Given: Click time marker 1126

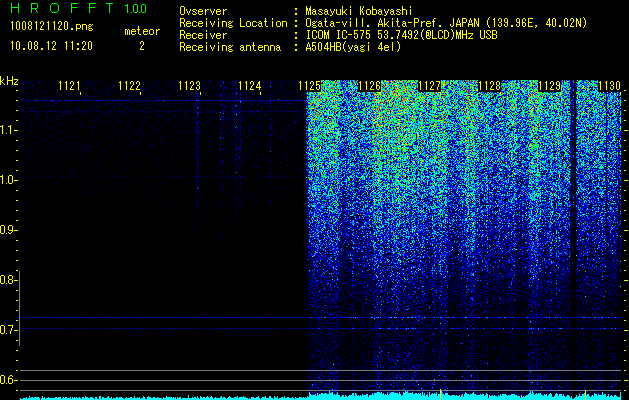Looking at the screenshot, I should 369,86.
